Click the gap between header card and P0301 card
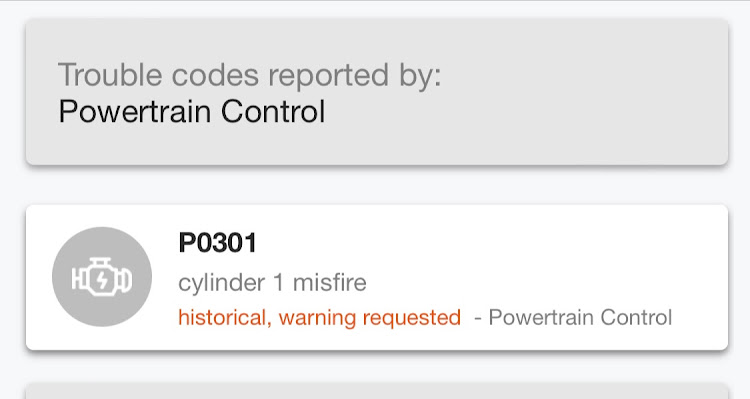 [377, 185]
